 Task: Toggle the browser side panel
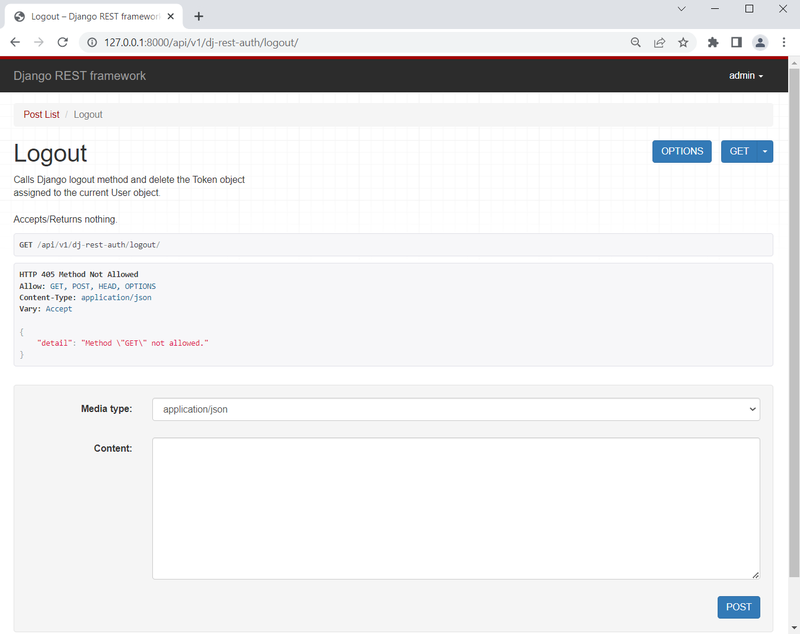point(736,42)
